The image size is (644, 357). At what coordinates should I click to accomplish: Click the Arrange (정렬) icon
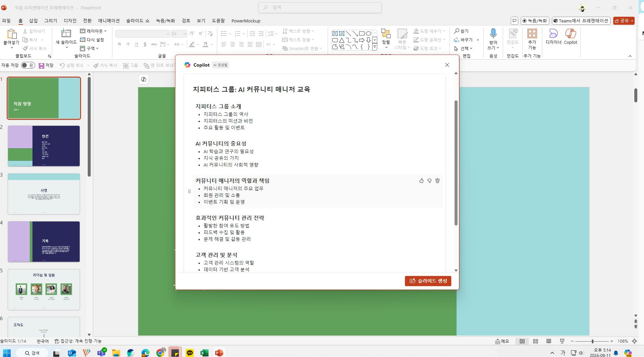tap(386, 34)
